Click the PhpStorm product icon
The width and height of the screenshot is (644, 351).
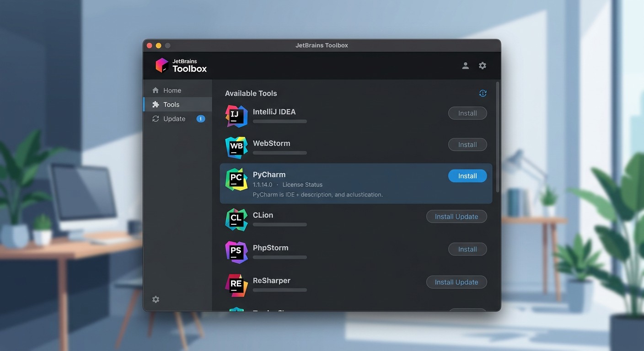(236, 252)
